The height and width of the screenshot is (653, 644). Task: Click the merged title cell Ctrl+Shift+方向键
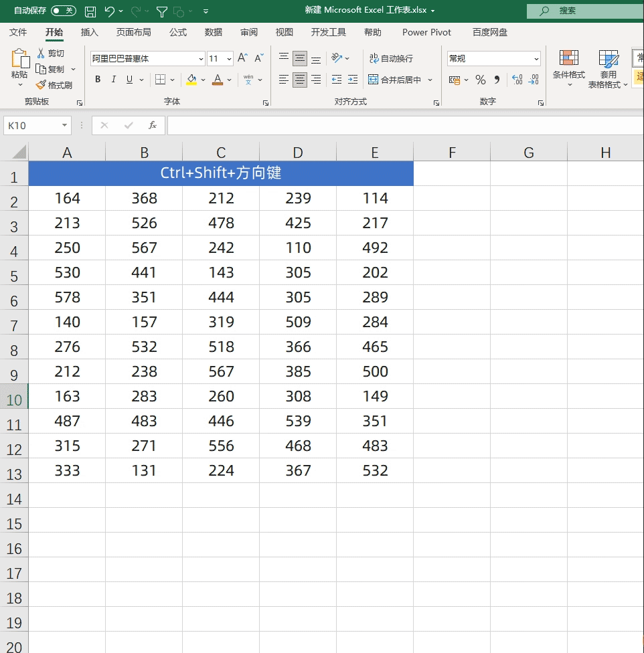tap(221, 173)
